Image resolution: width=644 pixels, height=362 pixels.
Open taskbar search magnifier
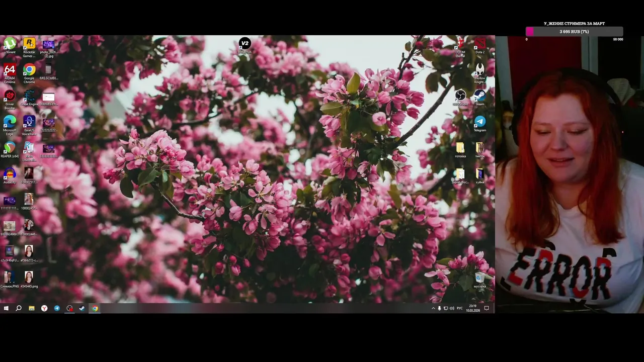(19, 308)
